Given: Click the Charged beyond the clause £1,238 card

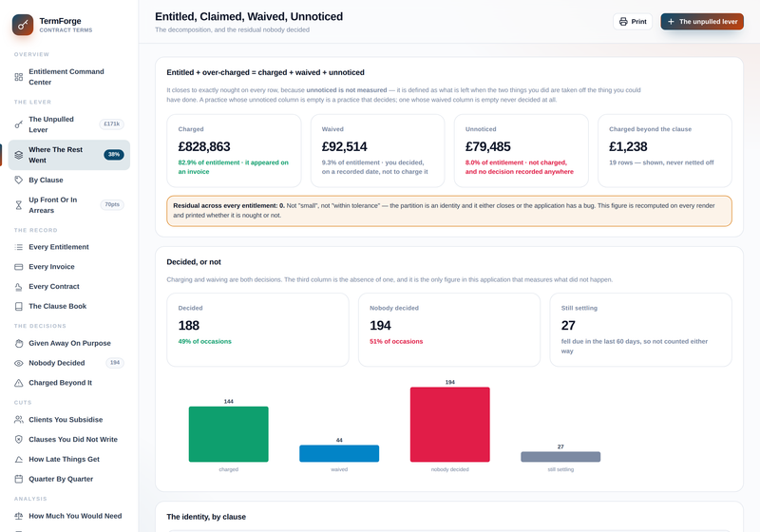Looking at the screenshot, I should [x=664, y=151].
